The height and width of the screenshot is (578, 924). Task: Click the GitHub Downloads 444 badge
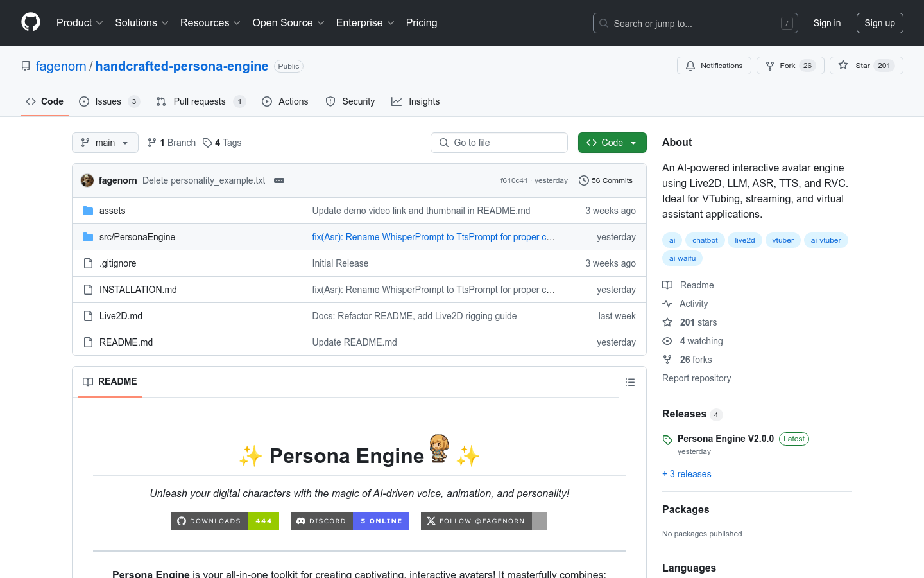click(225, 521)
